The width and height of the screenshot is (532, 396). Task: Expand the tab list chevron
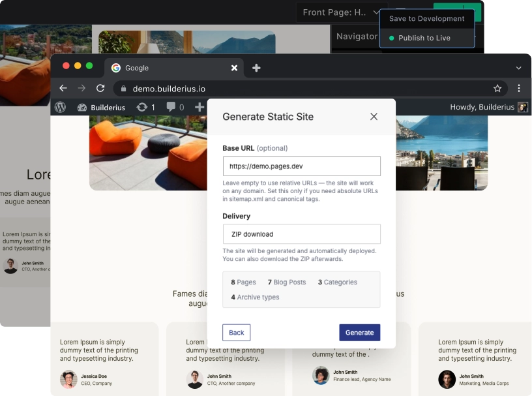coord(518,68)
